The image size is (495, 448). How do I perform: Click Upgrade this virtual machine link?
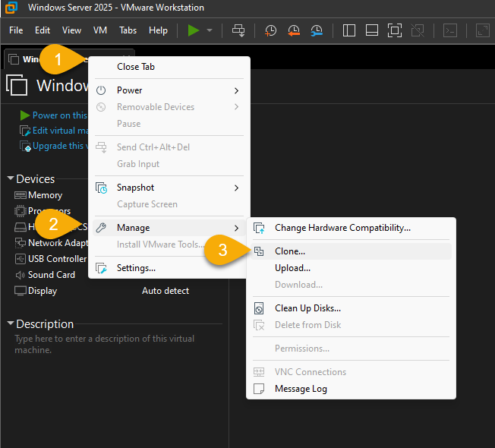[60, 146]
